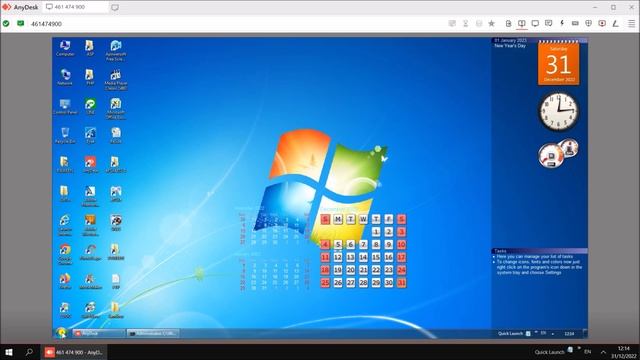Select the Google Chrome desktop shortcut
The image size is (640, 360).
65,254
